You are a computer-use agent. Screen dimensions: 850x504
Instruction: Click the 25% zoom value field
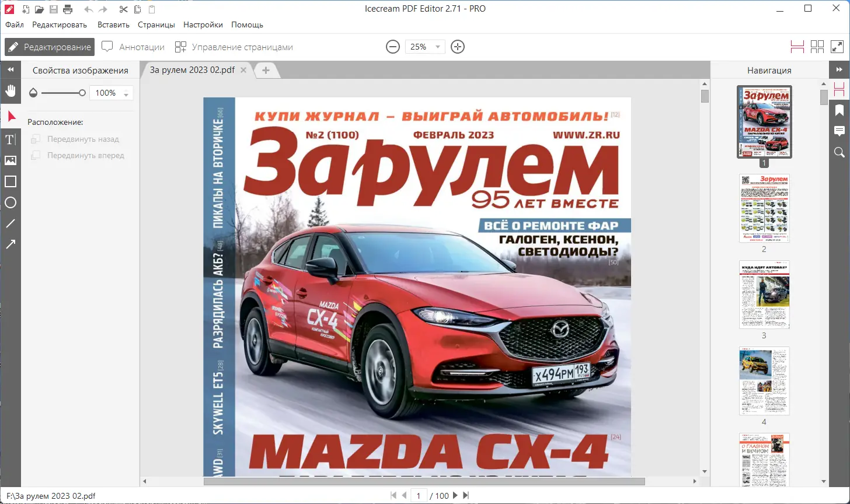point(419,47)
